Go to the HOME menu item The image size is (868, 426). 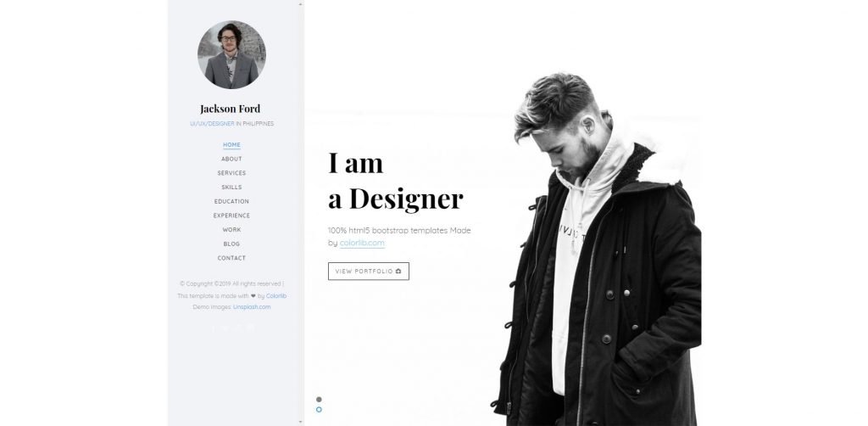tap(231, 145)
